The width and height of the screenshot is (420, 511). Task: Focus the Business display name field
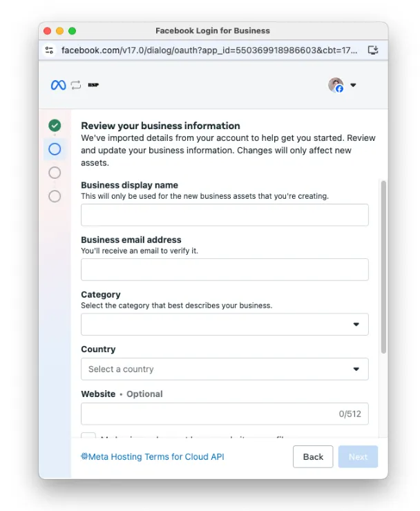pyautogui.click(x=225, y=215)
